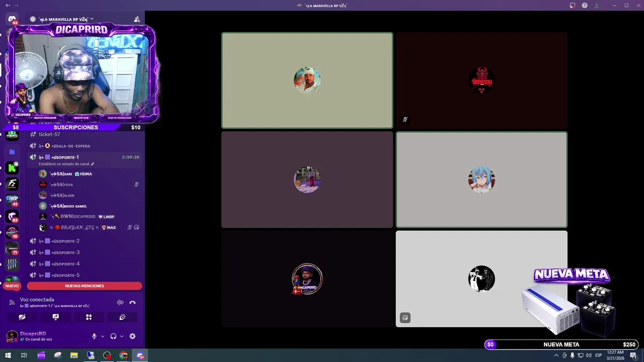Select user SA|ALAIN in voice list

(x=89, y=195)
